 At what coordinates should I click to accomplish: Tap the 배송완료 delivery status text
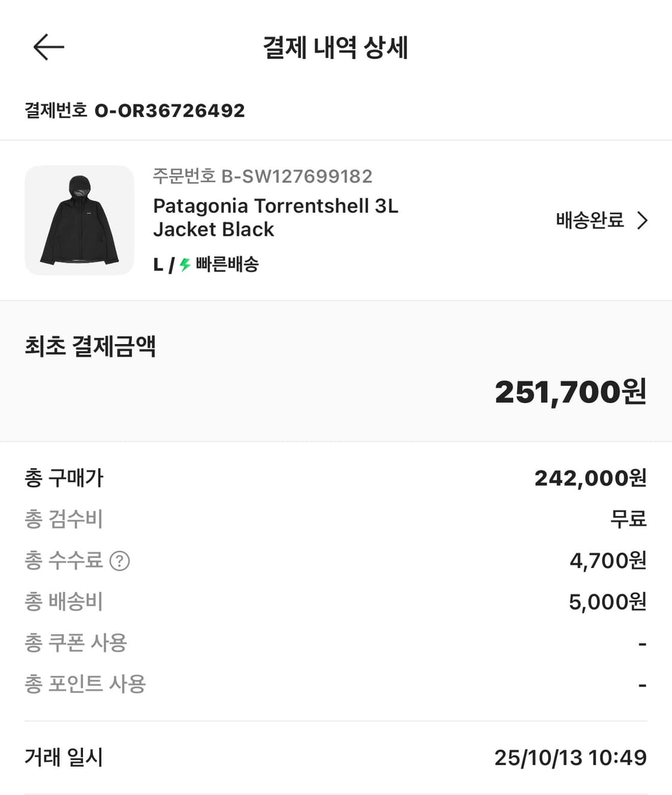click(590, 220)
